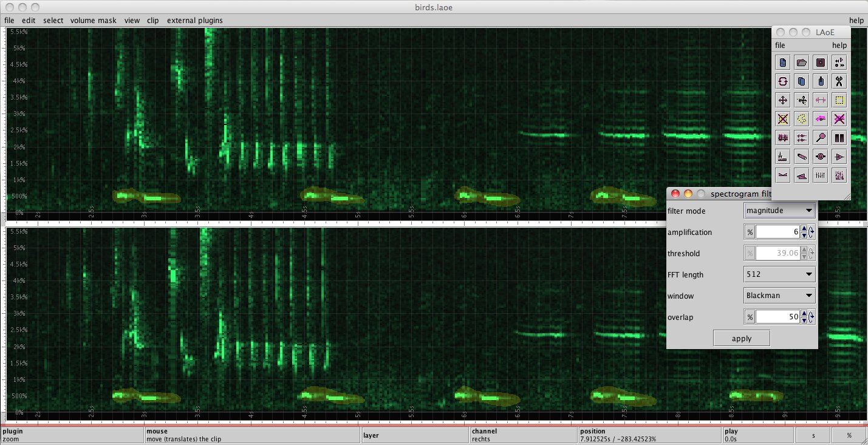Click the magnifier zoom tool icon
The width and height of the screenshot is (868, 445).
click(821, 138)
